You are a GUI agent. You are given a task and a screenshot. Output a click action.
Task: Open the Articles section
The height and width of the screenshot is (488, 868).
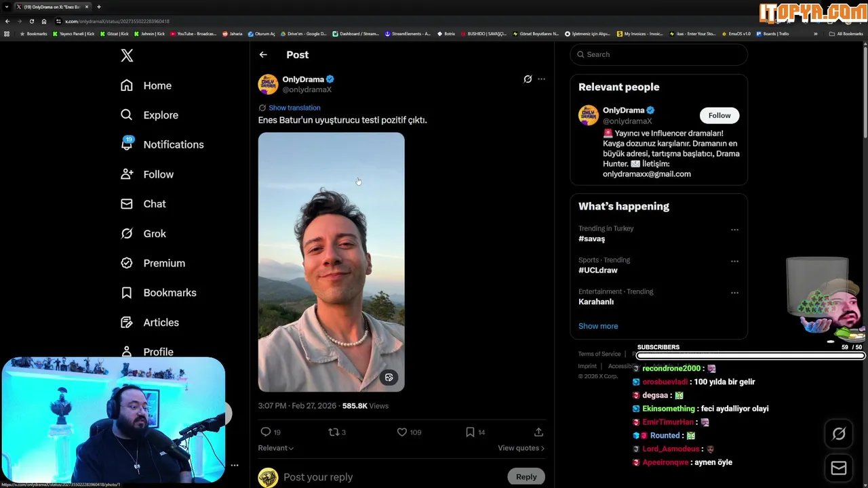pyautogui.click(x=149, y=323)
